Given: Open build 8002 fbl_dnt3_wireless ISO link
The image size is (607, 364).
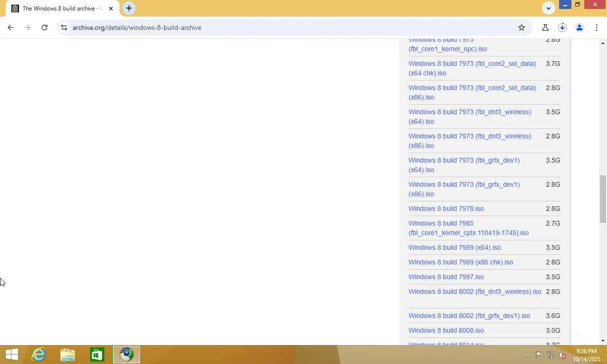Looking at the screenshot, I should pyautogui.click(x=475, y=291).
